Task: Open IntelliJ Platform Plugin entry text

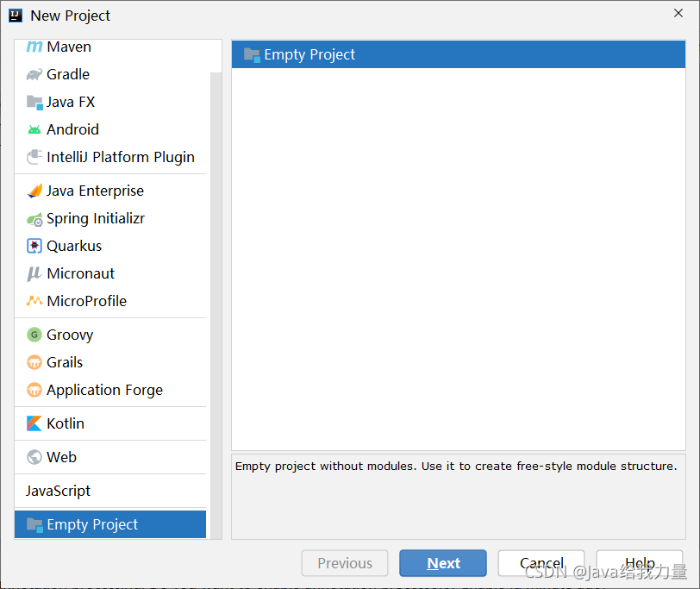Action: coord(121,157)
